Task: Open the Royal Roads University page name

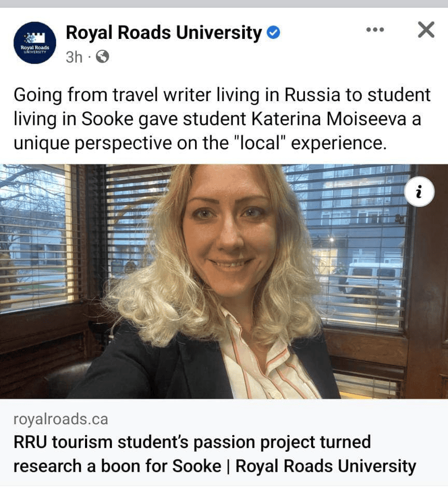Action: 164,32
